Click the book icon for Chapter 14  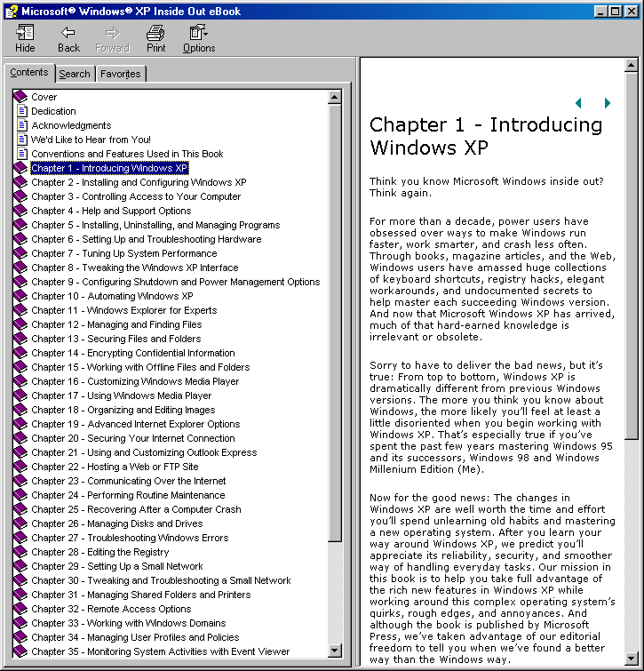[x=20, y=353]
